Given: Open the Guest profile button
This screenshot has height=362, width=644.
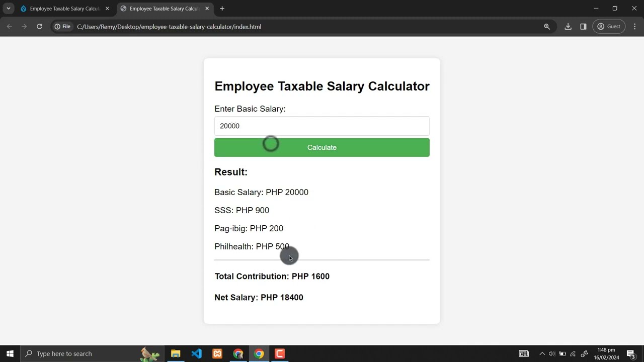Looking at the screenshot, I should (x=609, y=27).
